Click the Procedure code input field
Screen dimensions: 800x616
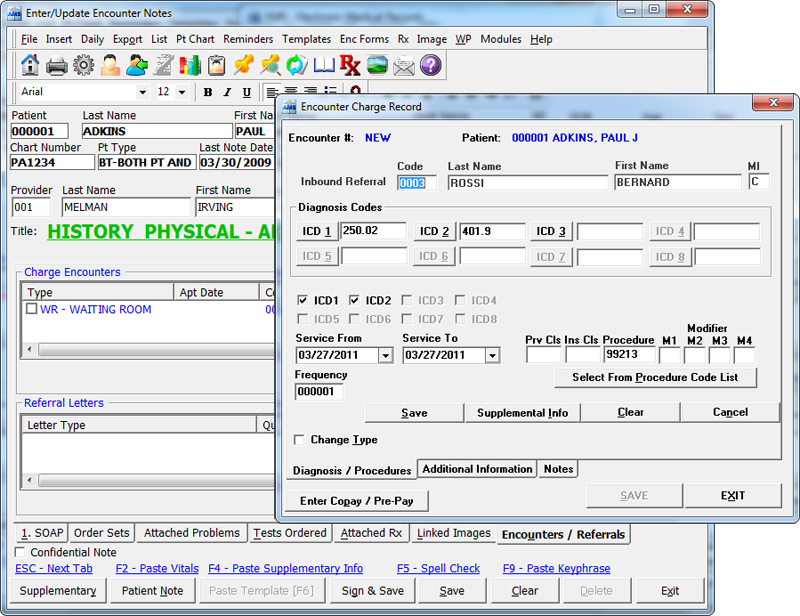(629, 355)
